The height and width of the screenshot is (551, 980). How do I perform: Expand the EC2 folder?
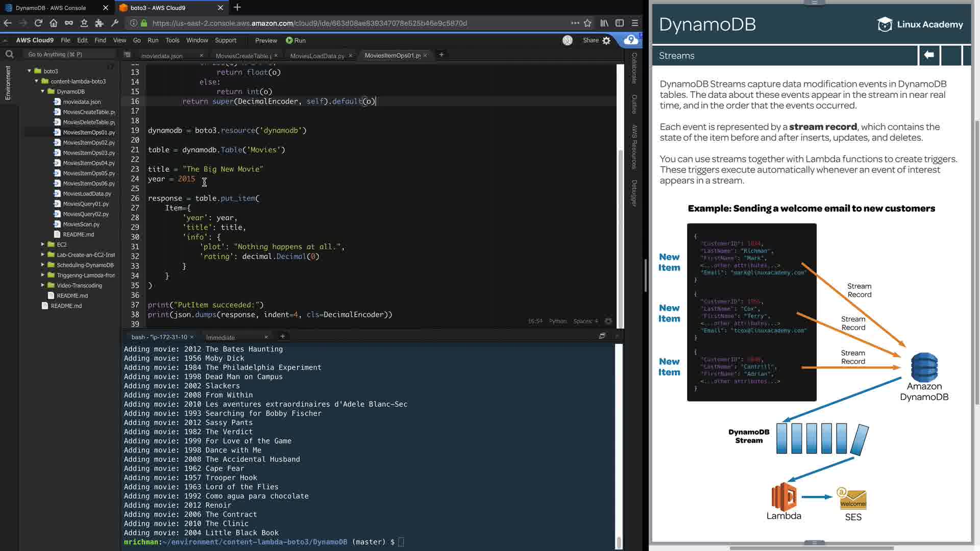pyautogui.click(x=43, y=244)
